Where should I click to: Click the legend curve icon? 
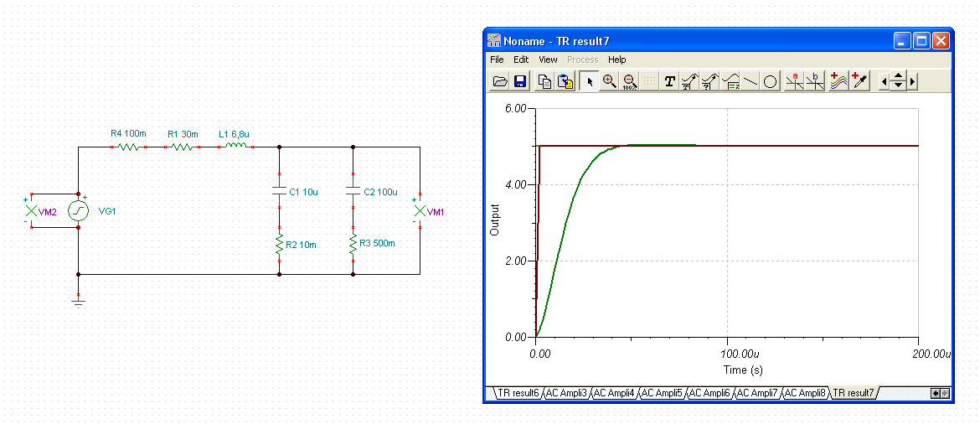(730, 81)
